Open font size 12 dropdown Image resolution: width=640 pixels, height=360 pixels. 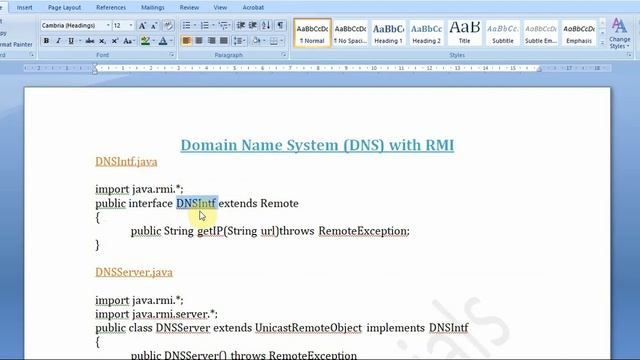click(x=131, y=25)
